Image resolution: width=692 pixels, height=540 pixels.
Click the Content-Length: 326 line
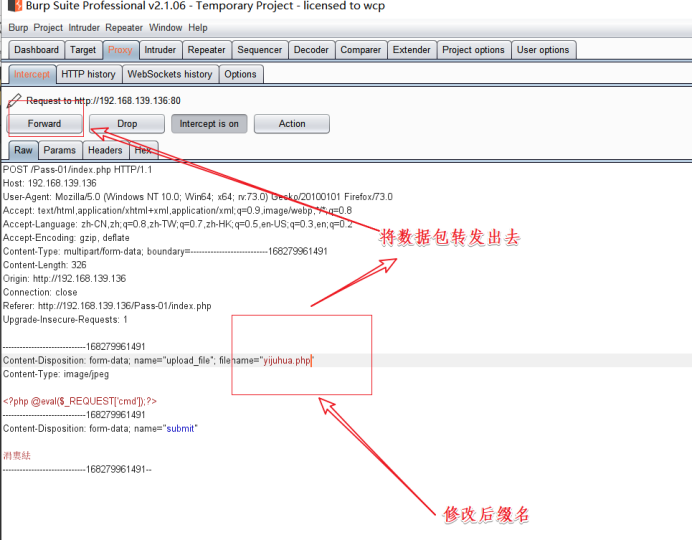(45, 265)
